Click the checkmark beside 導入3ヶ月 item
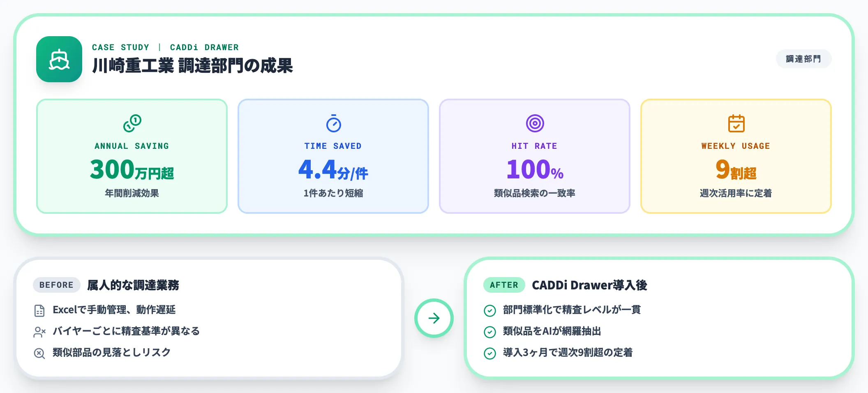The height and width of the screenshot is (393, 868). 489,353
